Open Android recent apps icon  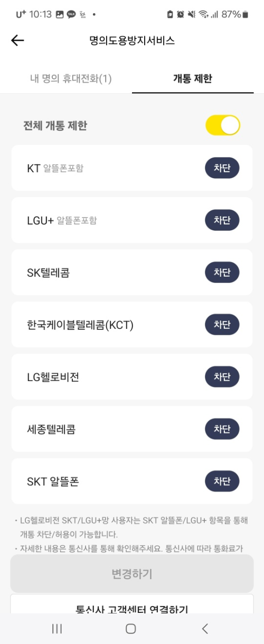click(57, 628)
